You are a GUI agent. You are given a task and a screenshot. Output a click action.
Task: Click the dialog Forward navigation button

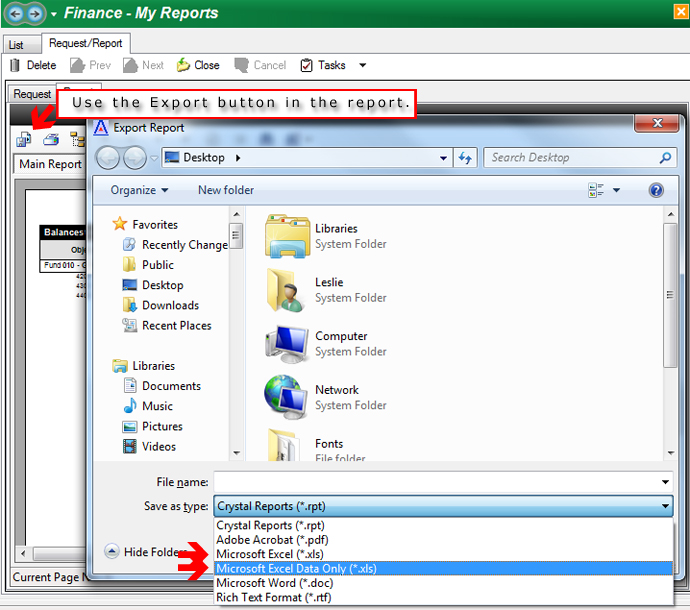tap(135, 157)
